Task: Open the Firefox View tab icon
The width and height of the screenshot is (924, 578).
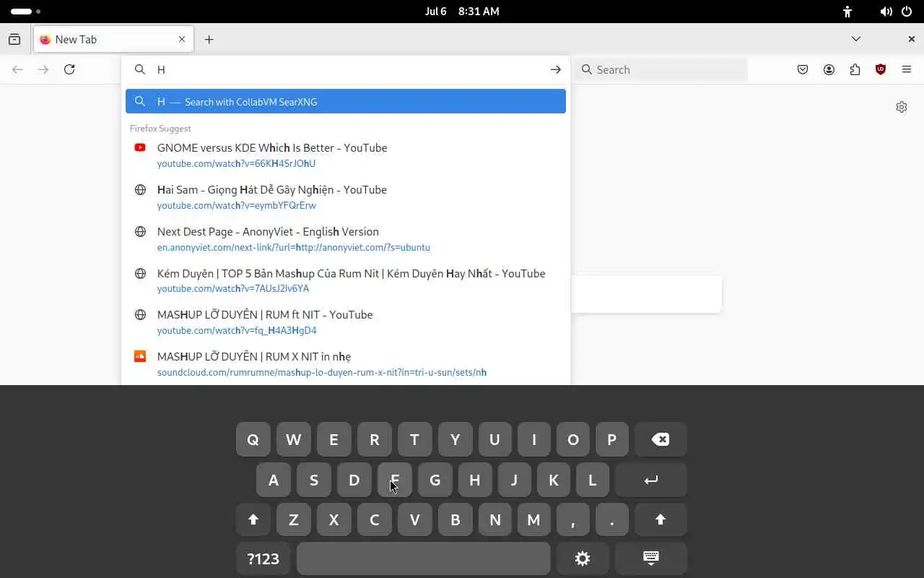Action: 14,39
